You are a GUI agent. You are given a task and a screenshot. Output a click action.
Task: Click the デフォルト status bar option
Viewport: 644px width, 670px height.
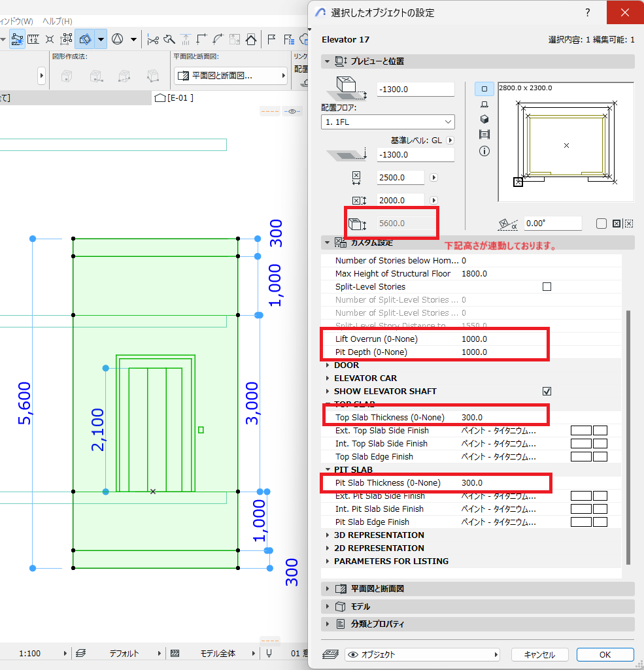coord(125,653)
